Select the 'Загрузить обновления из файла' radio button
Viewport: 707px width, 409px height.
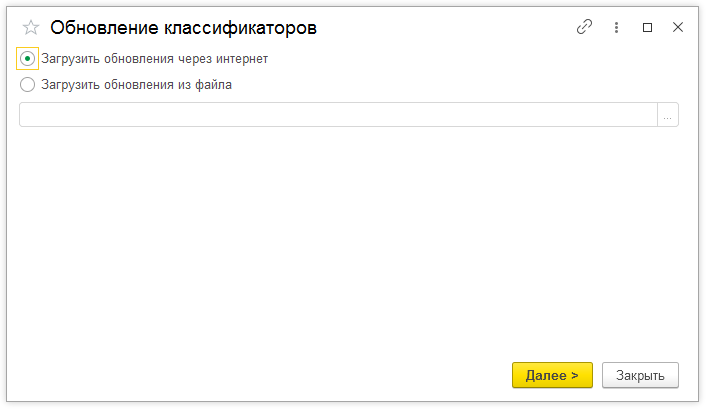(x=28, y=85)
